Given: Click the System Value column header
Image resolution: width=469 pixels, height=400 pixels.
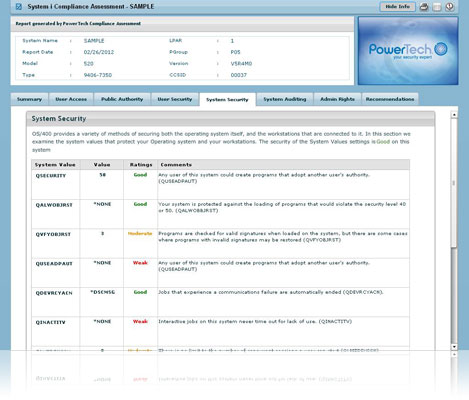Looking at the screenshot, I should (x=55, y=165).
